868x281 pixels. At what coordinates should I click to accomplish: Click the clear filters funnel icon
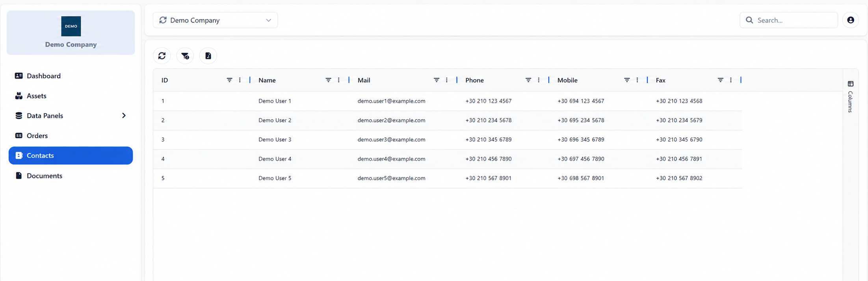click(x=185, y=56)
